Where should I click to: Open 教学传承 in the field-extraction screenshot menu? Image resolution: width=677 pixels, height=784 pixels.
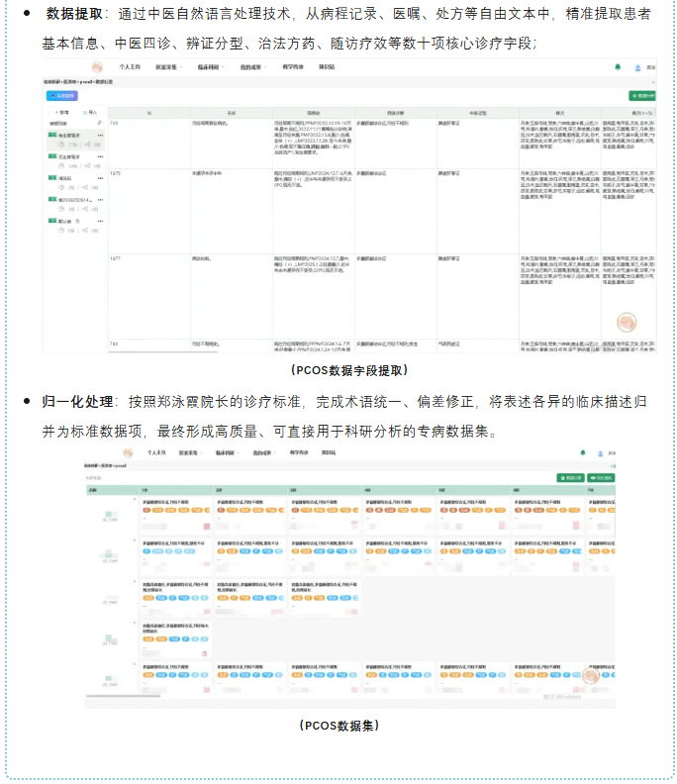coord(293,67)
